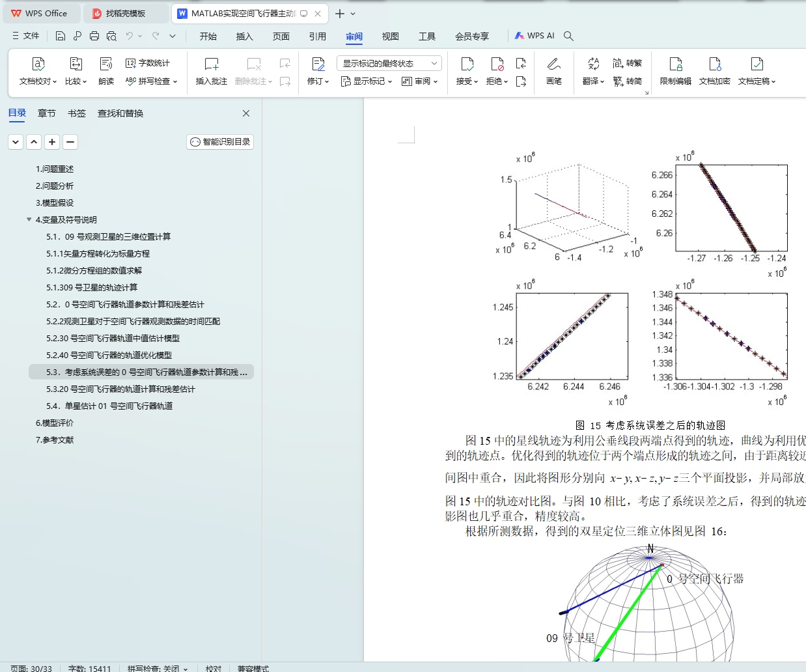Click the search magnifier icon near WPS AI
Screen dimensions: 806x672
[568, 36]
